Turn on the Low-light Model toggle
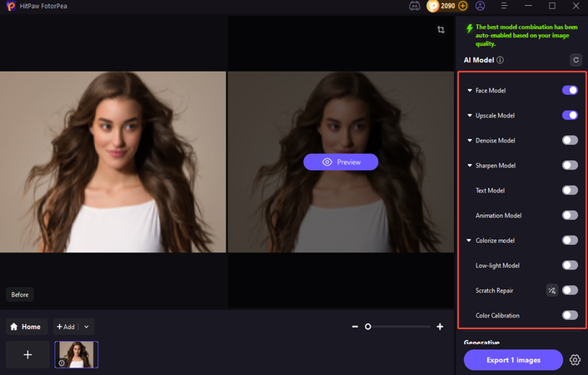The height and width of the screenshot is (375, 588). 570,265
